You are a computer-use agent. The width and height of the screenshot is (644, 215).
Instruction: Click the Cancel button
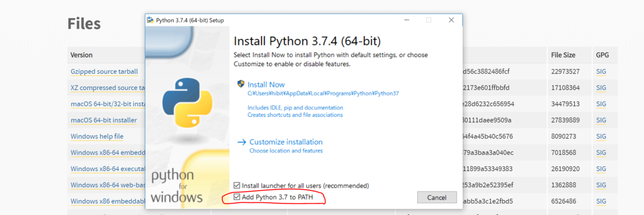tap(437, 197)
